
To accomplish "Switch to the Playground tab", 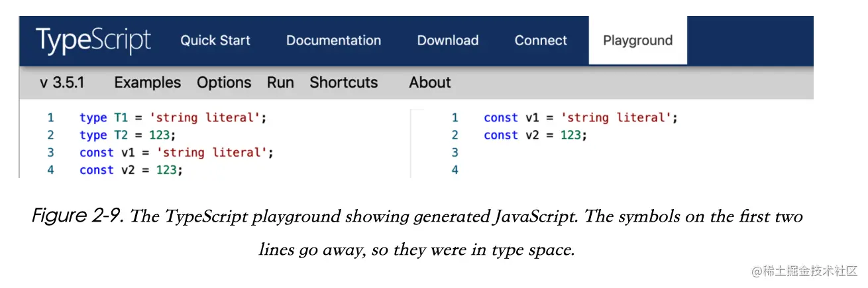I will [x=637, y=40].
